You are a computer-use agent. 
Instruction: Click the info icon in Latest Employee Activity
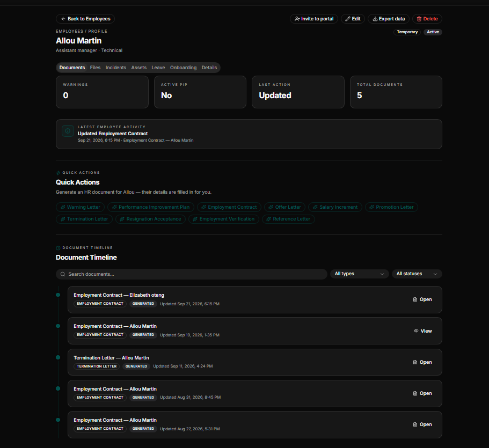pos(68,131)
